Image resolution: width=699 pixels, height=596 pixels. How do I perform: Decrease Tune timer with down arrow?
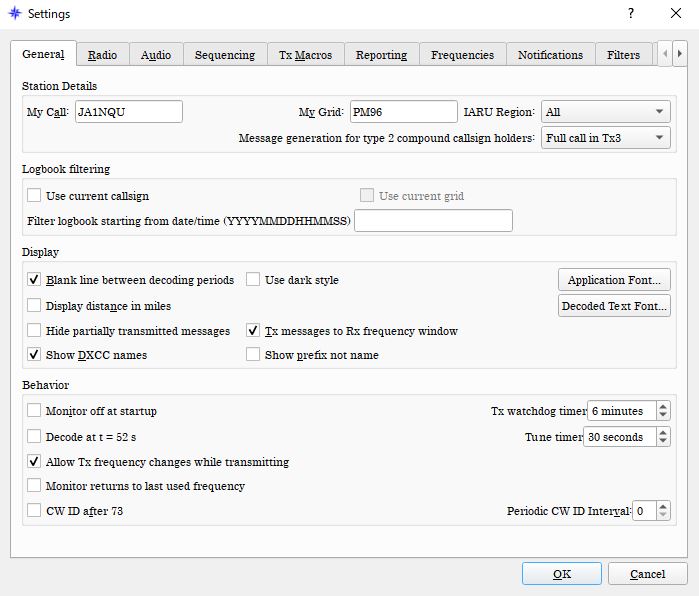point(663,442)
